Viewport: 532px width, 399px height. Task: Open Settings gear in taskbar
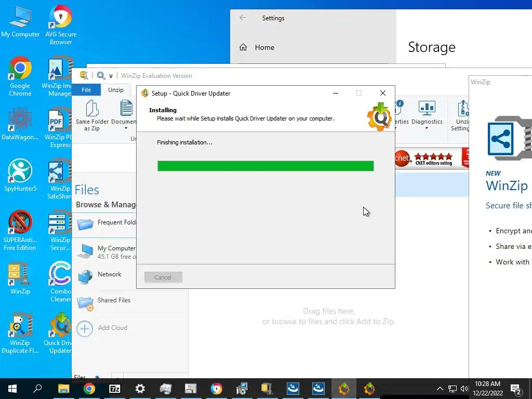pos(140,389)
